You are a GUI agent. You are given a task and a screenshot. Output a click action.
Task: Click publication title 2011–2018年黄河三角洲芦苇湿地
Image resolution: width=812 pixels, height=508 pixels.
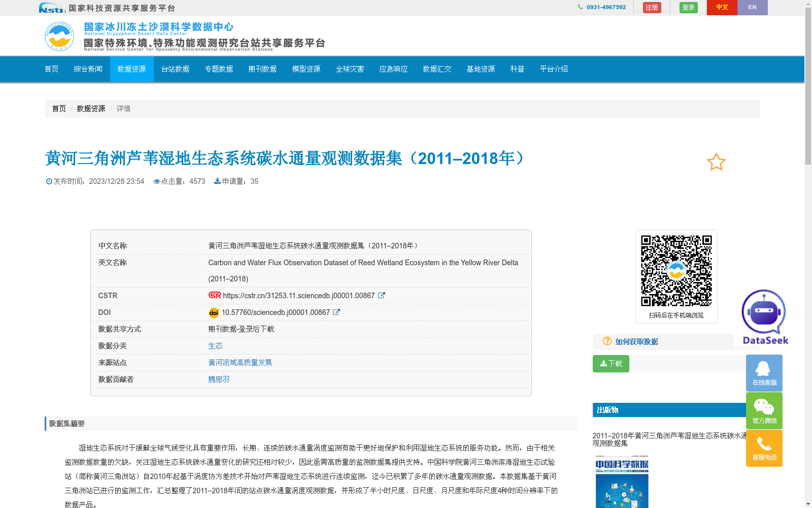pos(669,439)
